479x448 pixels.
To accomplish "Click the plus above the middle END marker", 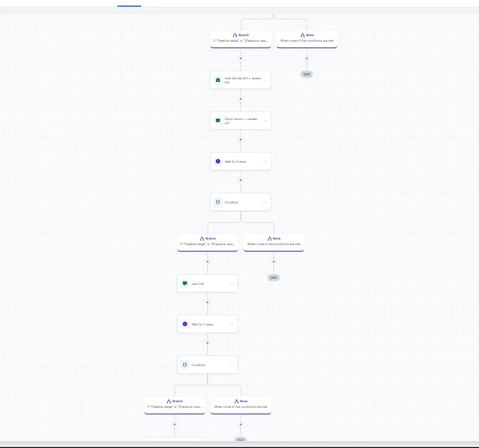I will [274, 262].
